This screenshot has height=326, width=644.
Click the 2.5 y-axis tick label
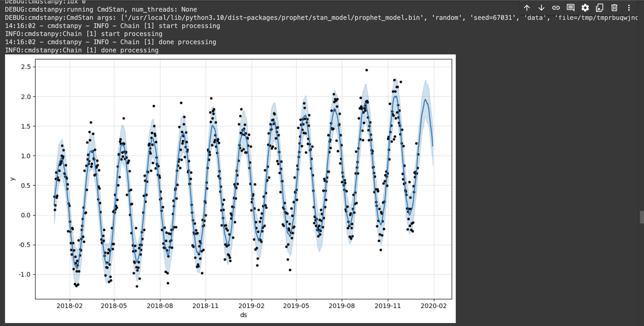coord(26,67)
